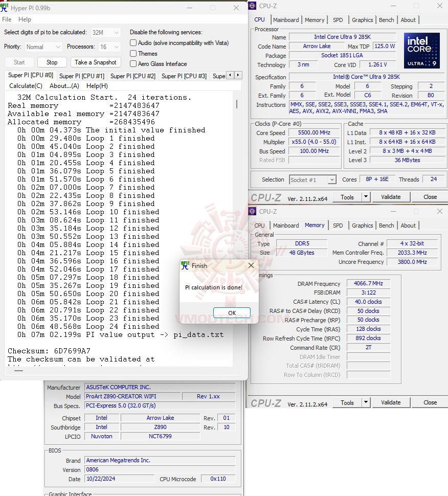This screenshot has height=496, width=448.
Task: Select SPD tab in lower CPU-Z window
Action: [338, 226]
